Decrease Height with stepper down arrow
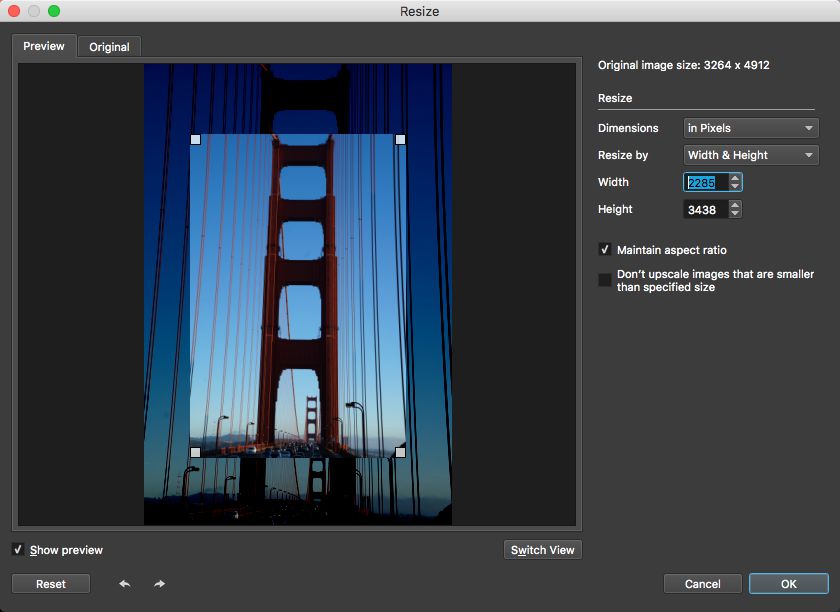This screenshot has width=840, height=612. pos(735,214)
